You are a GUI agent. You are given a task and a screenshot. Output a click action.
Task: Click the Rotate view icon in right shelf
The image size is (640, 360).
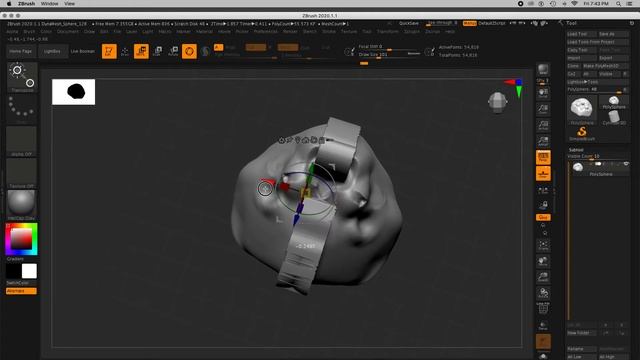tap(543, 293)
